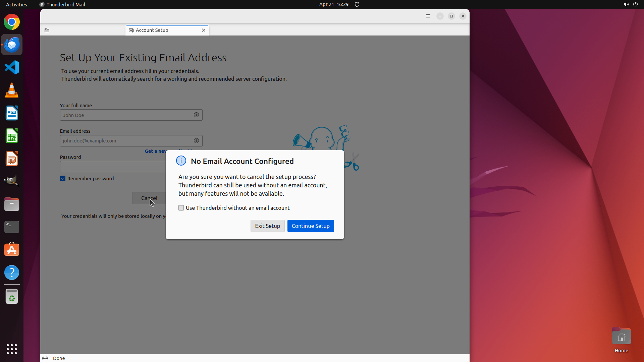The height and width of the screenshot is (362, 644).
Task: Open the clock and calendar dropdown
Action: point(333,4)
